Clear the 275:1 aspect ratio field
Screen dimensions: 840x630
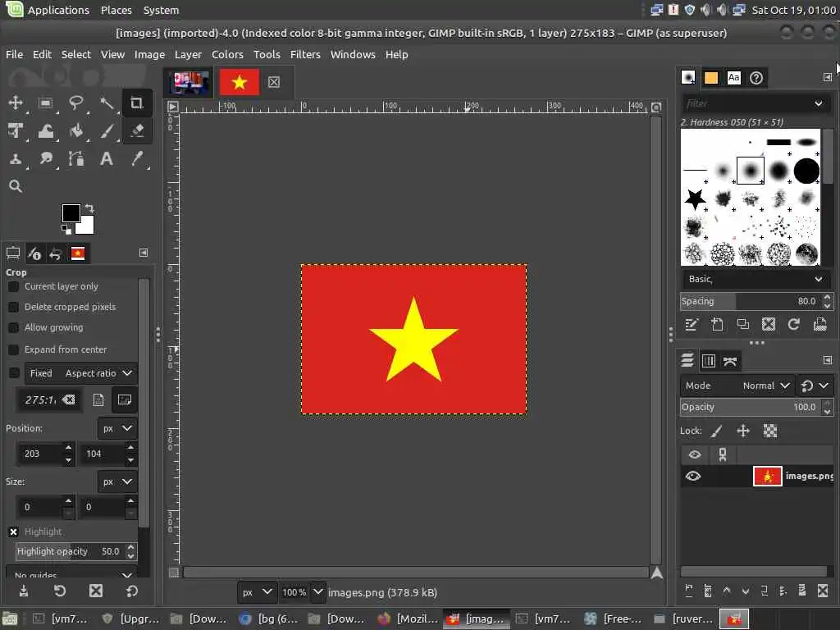coord(69,399)
